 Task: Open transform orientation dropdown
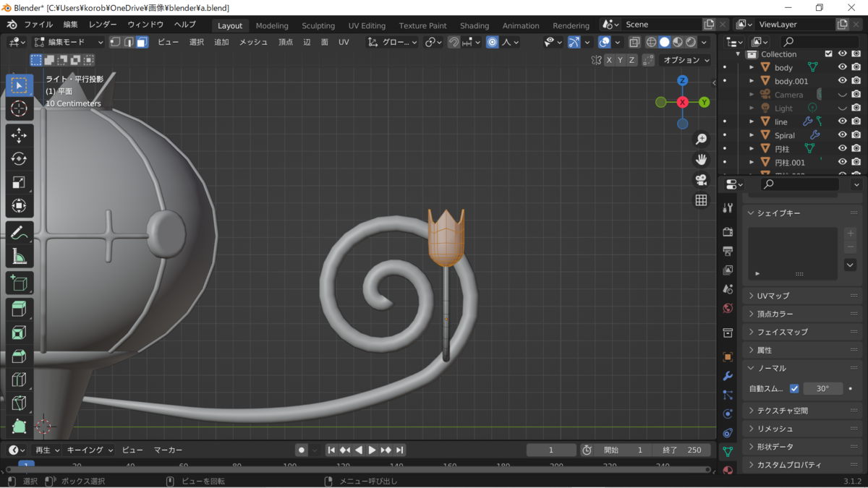[393, 42]
